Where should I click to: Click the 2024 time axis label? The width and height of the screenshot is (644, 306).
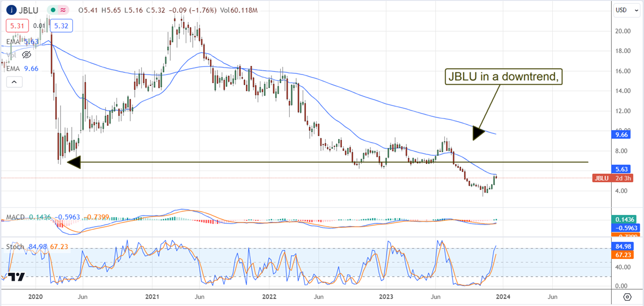point(503,296)
